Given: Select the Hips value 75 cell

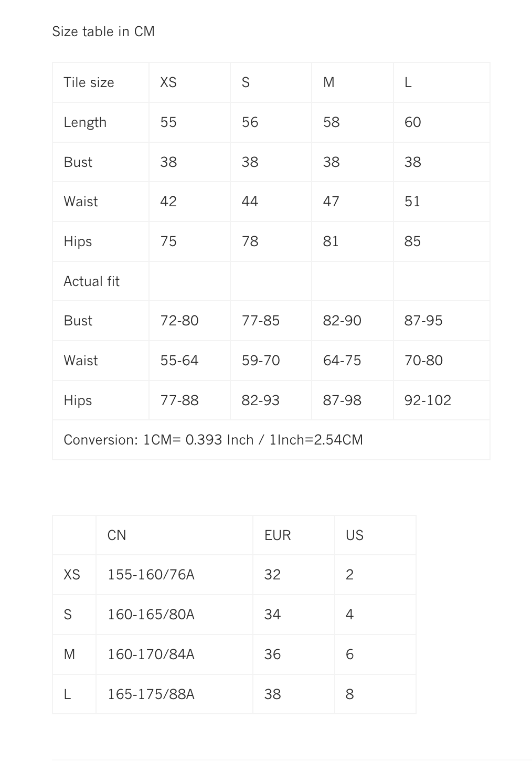Looking at the screenshot, I should click(168, 241).
